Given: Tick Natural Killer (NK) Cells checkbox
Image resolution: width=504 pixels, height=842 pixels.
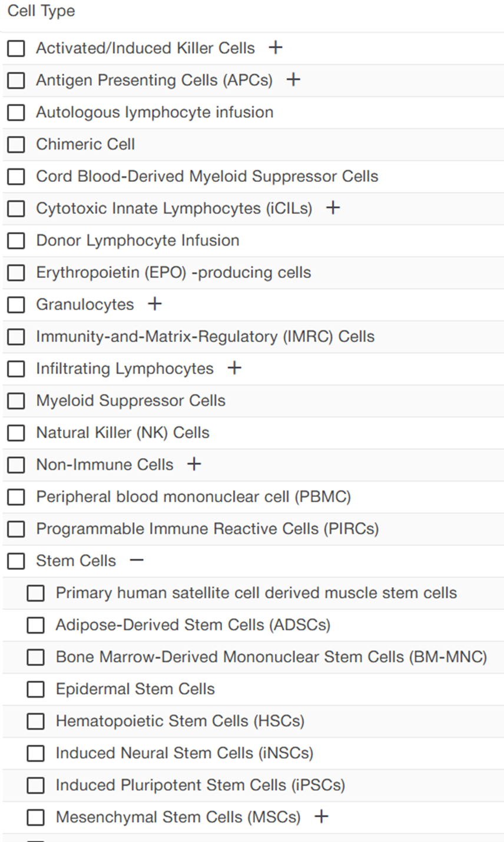Looking at the screenshot, I should tap(16, 433).
